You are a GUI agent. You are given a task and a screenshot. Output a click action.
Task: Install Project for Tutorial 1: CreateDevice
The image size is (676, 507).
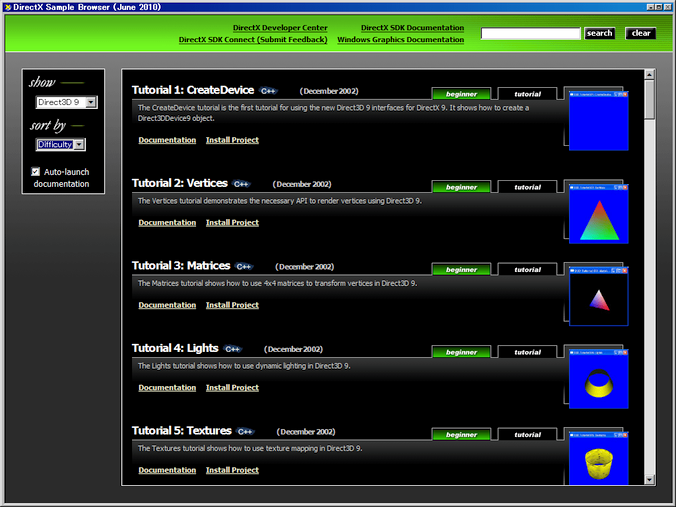point(232,140)
